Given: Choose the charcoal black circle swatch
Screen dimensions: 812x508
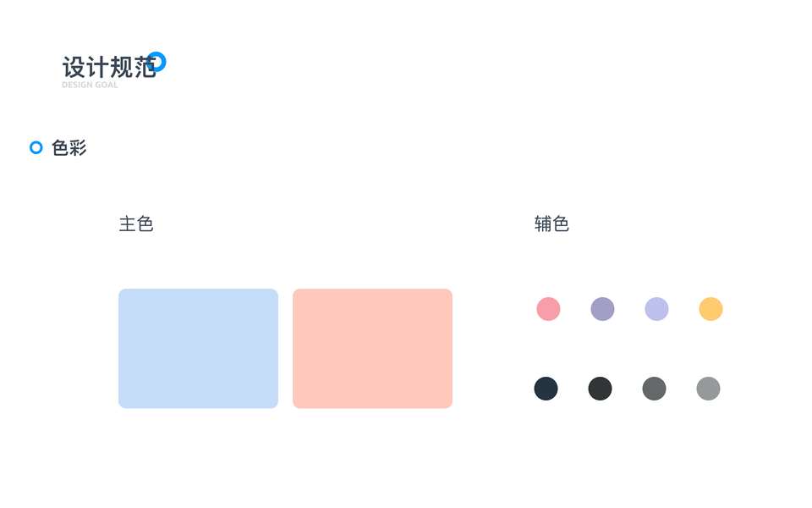Looking at the screenshot, I should click(x=600, y=389).
